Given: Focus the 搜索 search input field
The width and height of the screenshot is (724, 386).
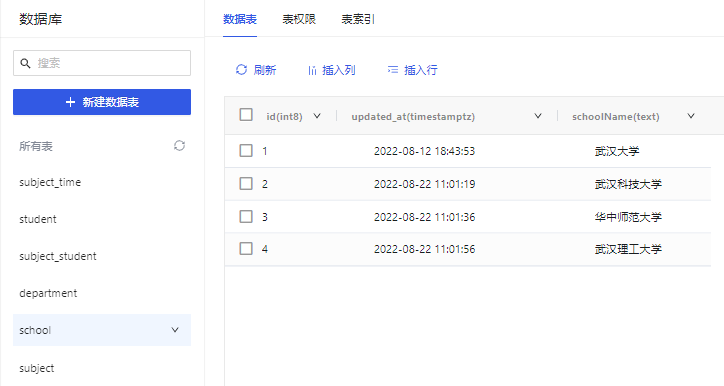Looking at the screenshot, I should pyautogui.click(x=102, y=63).
